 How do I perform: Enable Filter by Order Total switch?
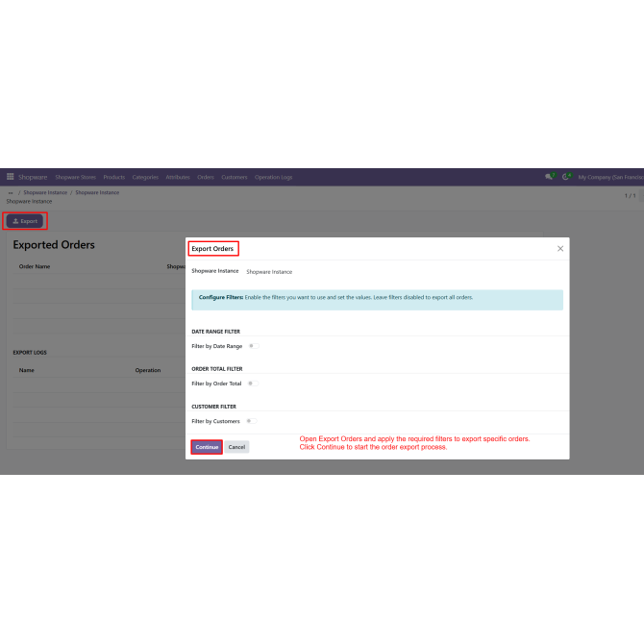pos(253,384)
